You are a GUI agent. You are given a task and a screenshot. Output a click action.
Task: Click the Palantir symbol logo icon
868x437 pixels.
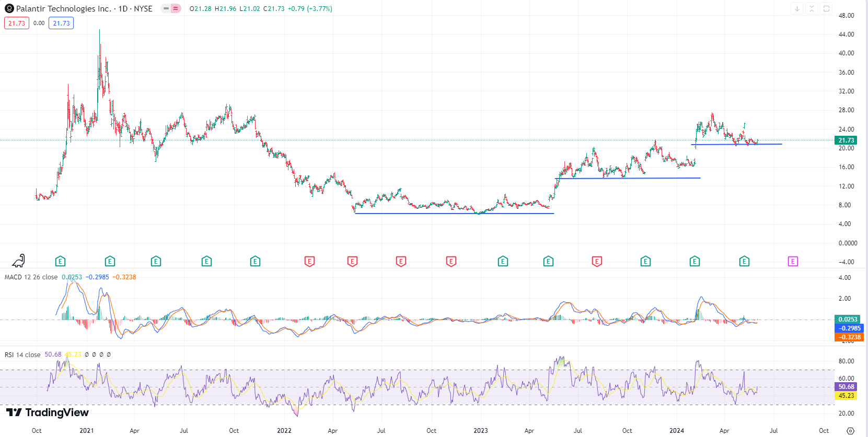tap(9, 8)
